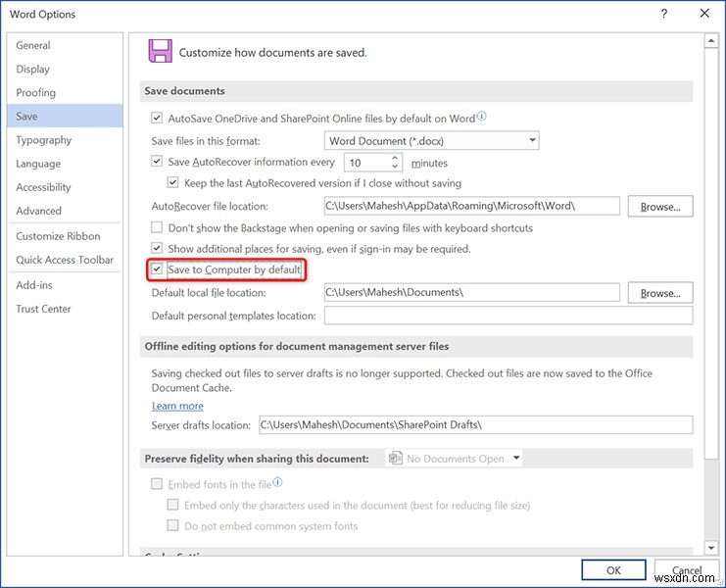Increase AutoRecover minutes with up arrow
The width and height of the screenshot is (726, 588).
[x=396, y=158]
